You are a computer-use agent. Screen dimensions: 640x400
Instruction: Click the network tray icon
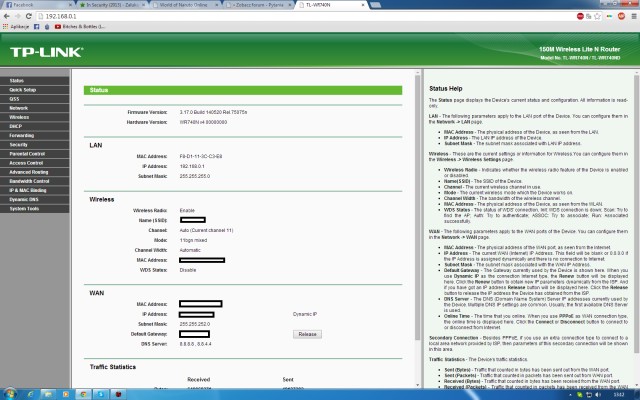(x=589, y=395)
